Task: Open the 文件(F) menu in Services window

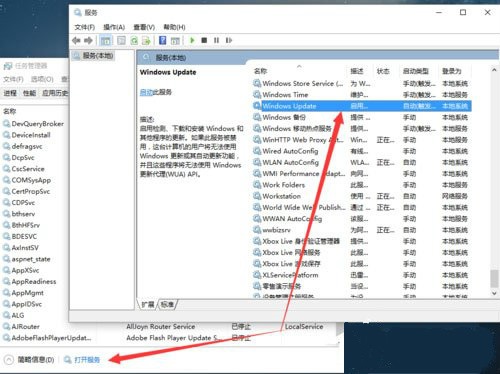Action: click(85, 27)
